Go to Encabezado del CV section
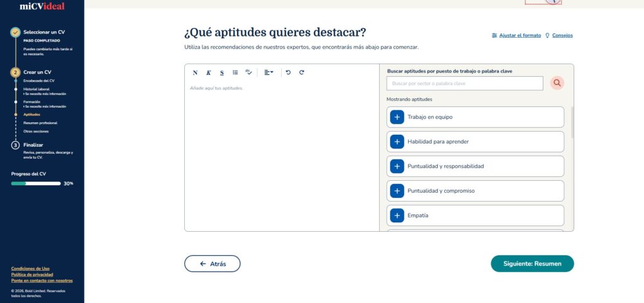Viewport: 644px width, 303px height. coord(39,81)
